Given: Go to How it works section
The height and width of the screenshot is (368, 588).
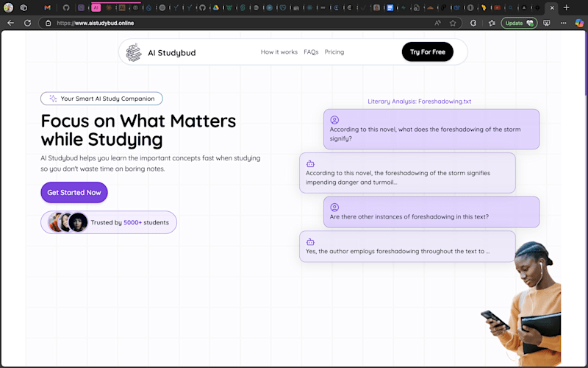Looking at the screenshot, I should [x=279, y=52].
